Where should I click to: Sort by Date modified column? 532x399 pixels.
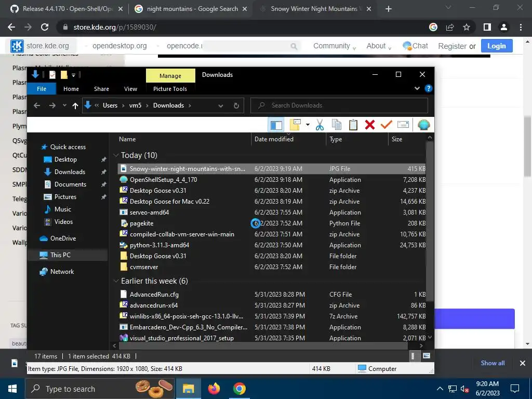pos(288,139)
